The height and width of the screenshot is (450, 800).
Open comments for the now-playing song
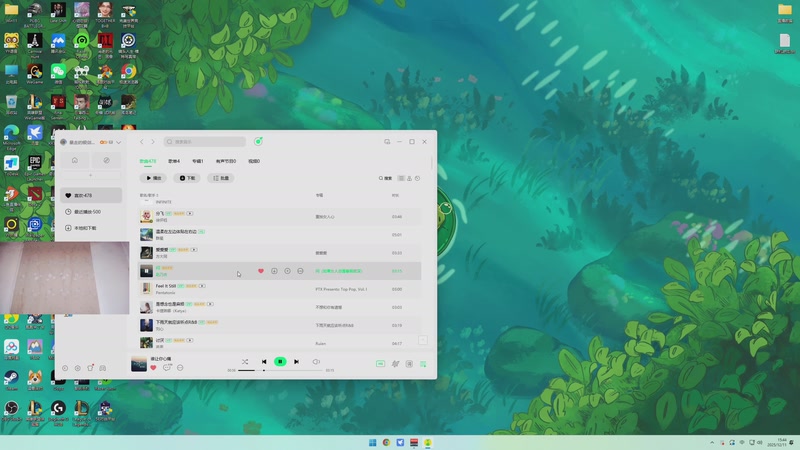167,367
